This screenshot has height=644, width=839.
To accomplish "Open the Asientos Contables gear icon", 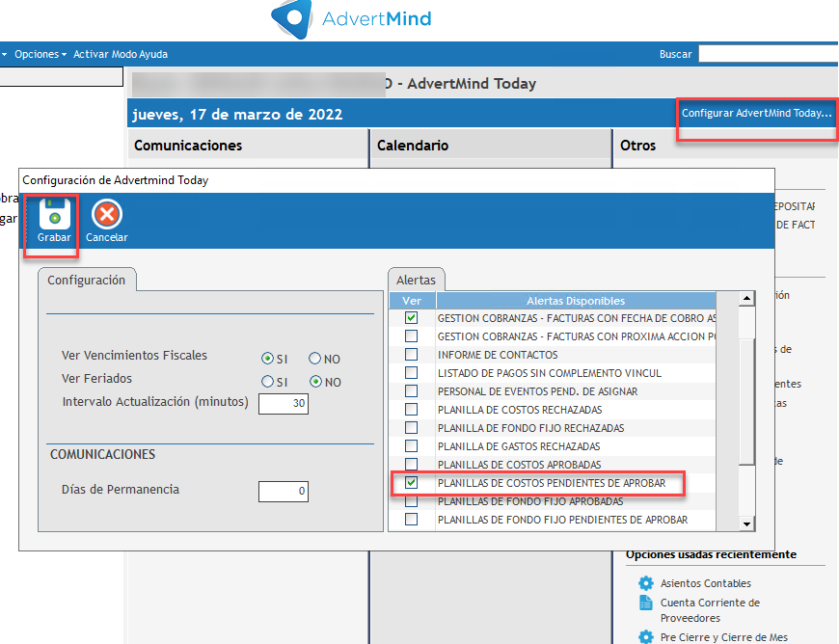I will (646, 583).
